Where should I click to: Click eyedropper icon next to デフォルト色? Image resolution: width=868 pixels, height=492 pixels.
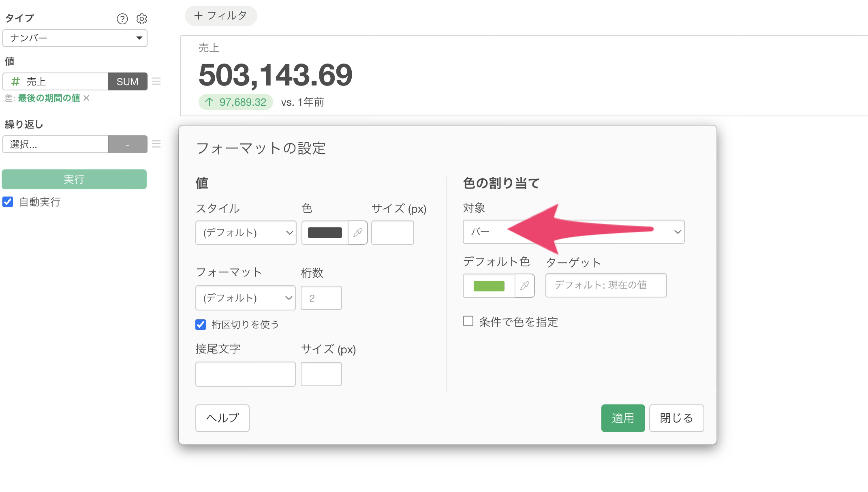point(524,285)
